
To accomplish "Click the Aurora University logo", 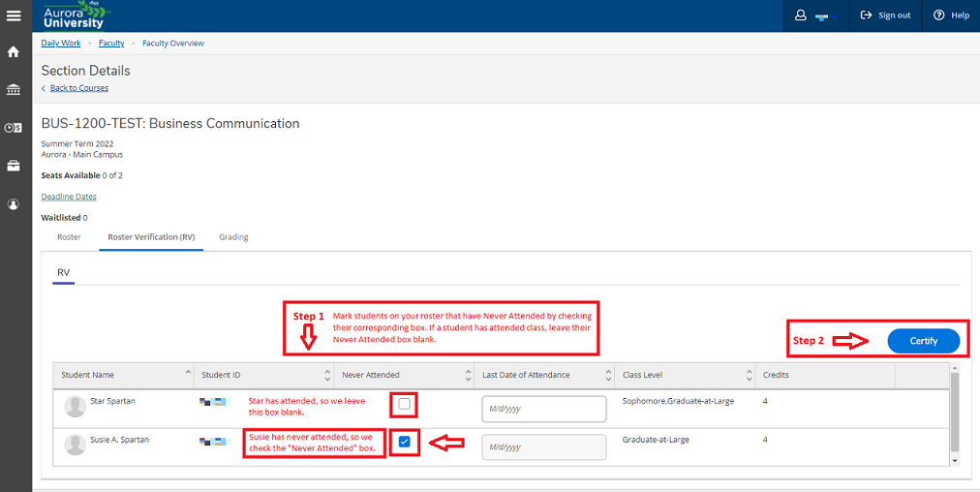I will tap(77, 15).
